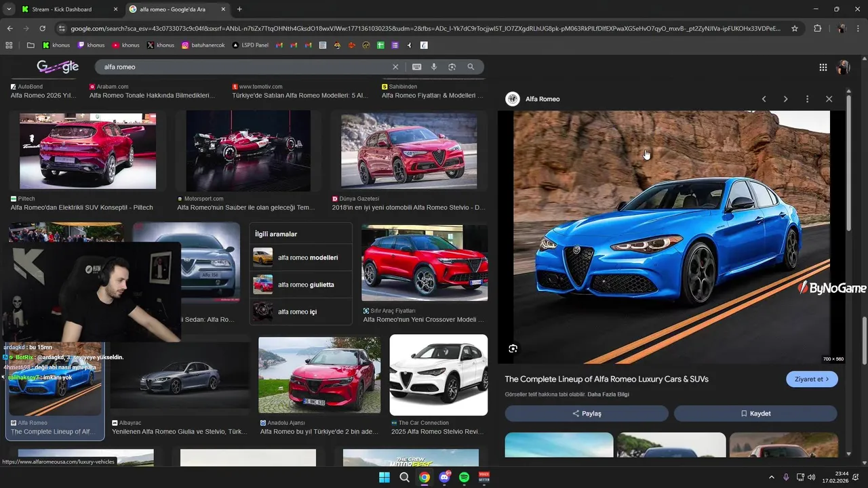The height and width of the screenshot is (488, 868).
Task: Click the Chrome address bar URL
Action: click(x=425, y=28)
